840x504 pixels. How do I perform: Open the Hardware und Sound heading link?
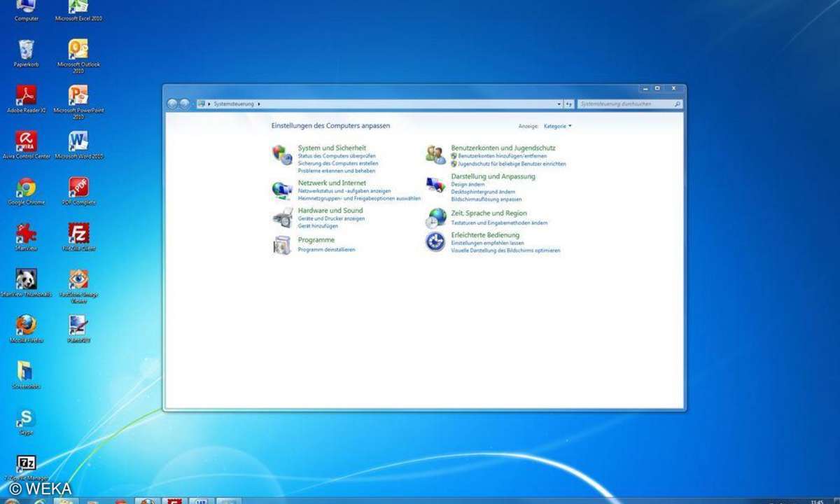[330, 210]
